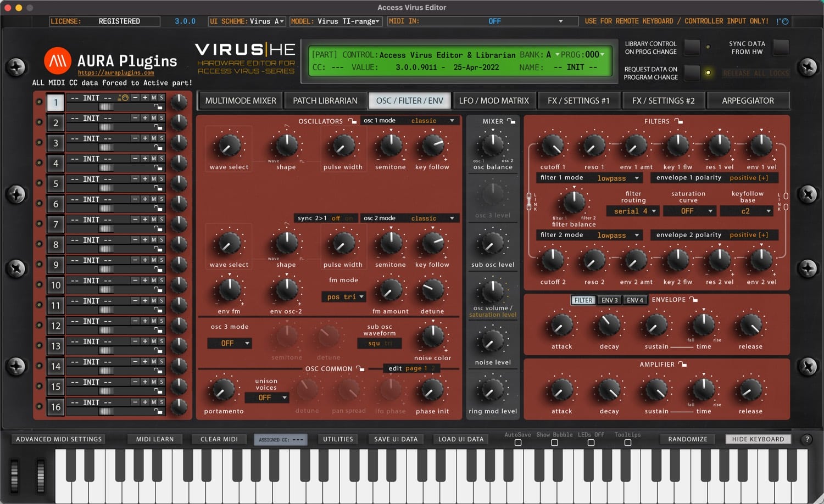The image size is (824, 504).
Task: Open the osc 1 mode classic dropdown
Action: (x=410, y=121)
